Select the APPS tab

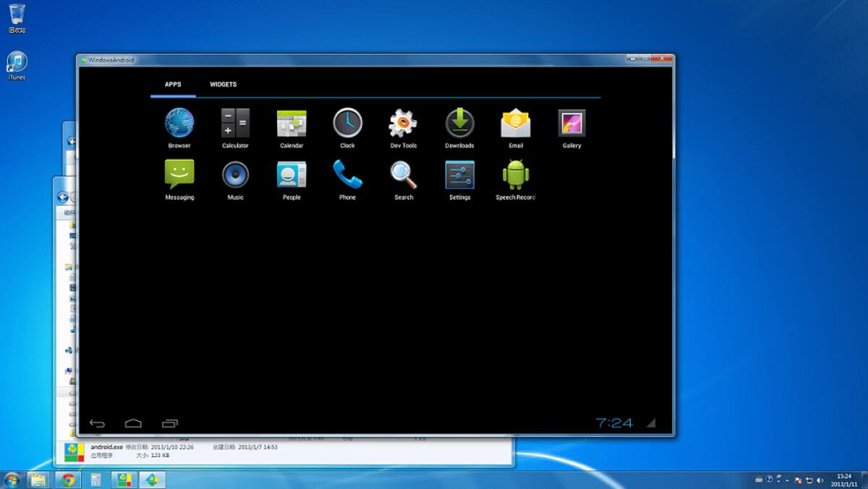click(x=173, y=84)
